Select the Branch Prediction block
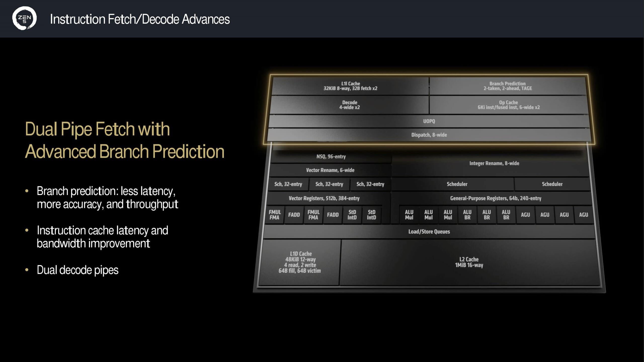 [x=507, y=86]
